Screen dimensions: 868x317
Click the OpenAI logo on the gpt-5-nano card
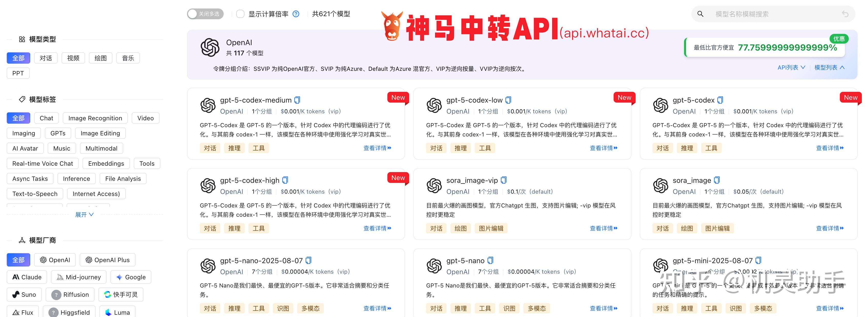435,266
